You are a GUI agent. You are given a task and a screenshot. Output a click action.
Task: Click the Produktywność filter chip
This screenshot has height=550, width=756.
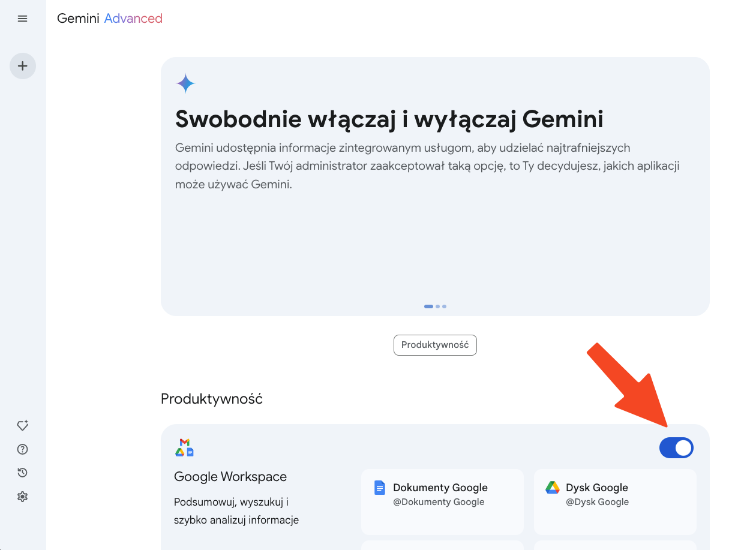tap(435, 345)
